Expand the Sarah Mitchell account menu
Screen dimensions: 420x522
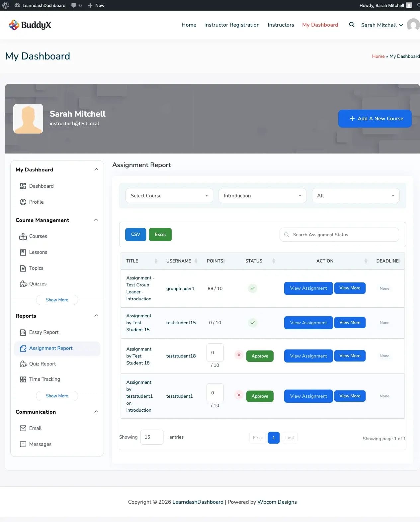click(x=382, y=25)
